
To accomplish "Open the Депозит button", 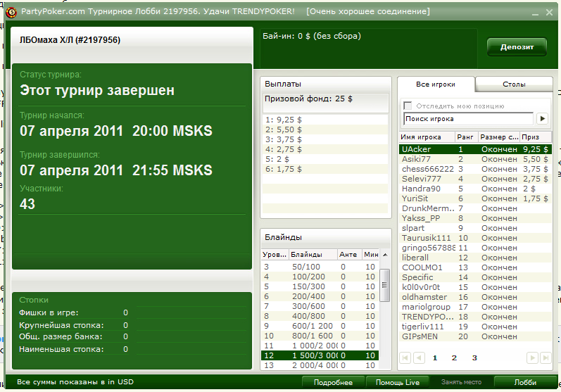I will (517, 47).
